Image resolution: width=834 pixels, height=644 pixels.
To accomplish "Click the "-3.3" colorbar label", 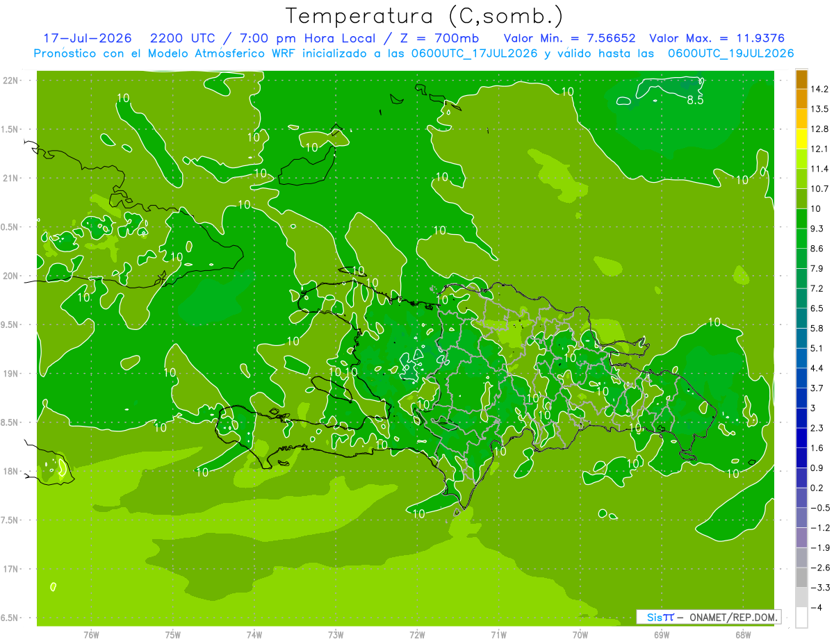I will tap(819, 588).
